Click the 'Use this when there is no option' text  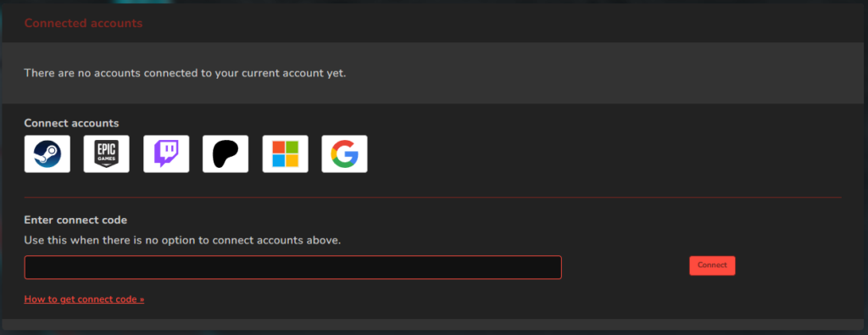point(183,240)
